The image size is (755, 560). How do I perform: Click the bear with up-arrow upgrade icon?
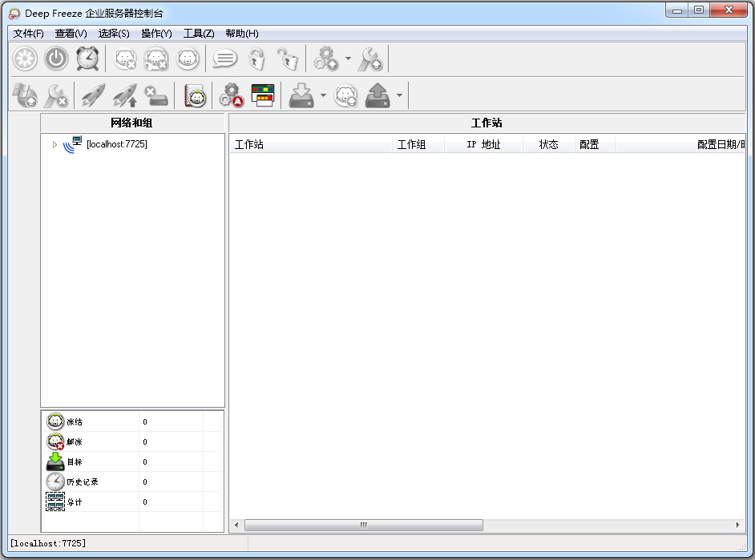click(346, 95)
